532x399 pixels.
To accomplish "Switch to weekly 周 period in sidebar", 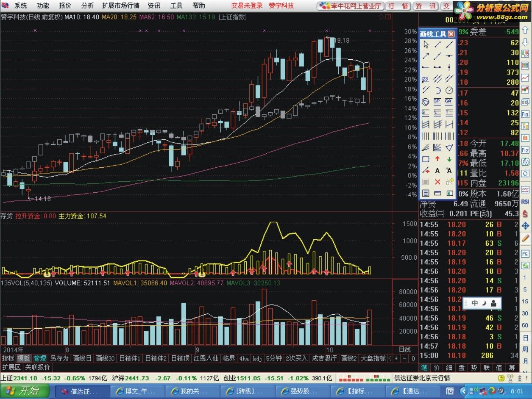I will (x=525, y=349).
